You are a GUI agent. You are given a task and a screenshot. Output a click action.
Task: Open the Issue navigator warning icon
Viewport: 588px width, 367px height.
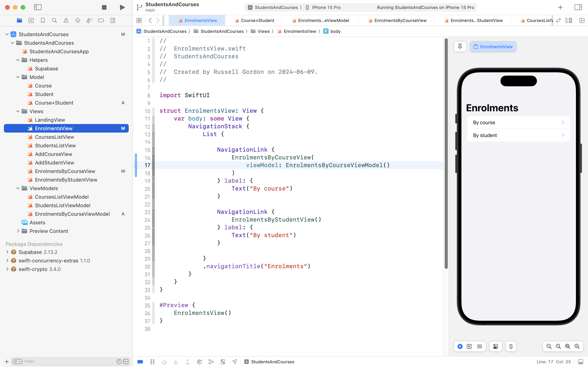pos(66,20)
